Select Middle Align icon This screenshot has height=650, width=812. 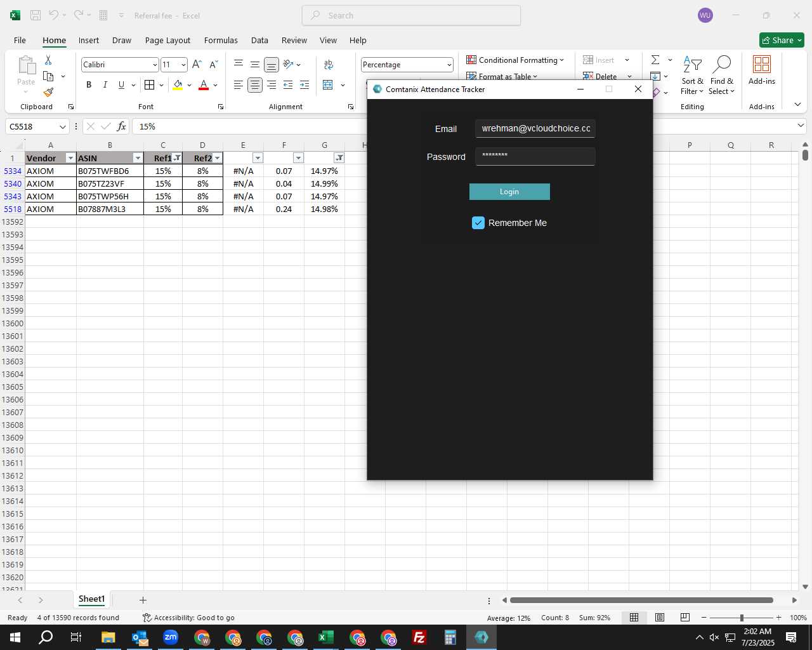(x=255, y=64)
